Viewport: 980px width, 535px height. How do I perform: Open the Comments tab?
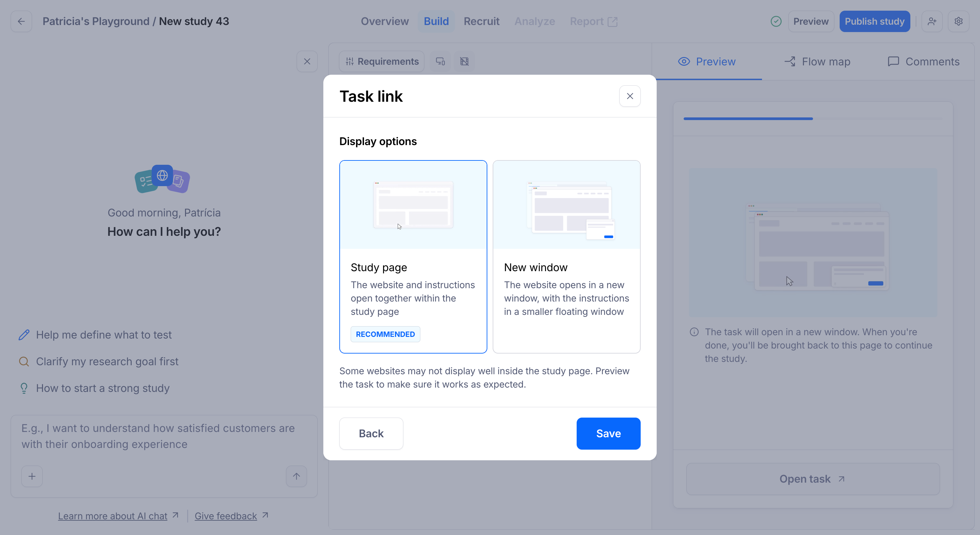click(923, 62)
